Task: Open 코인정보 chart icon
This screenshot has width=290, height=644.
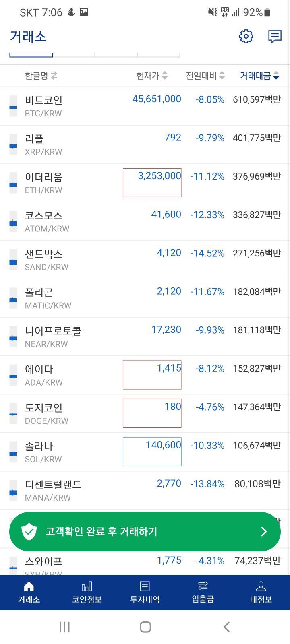Action: click(x=87, y=586)
